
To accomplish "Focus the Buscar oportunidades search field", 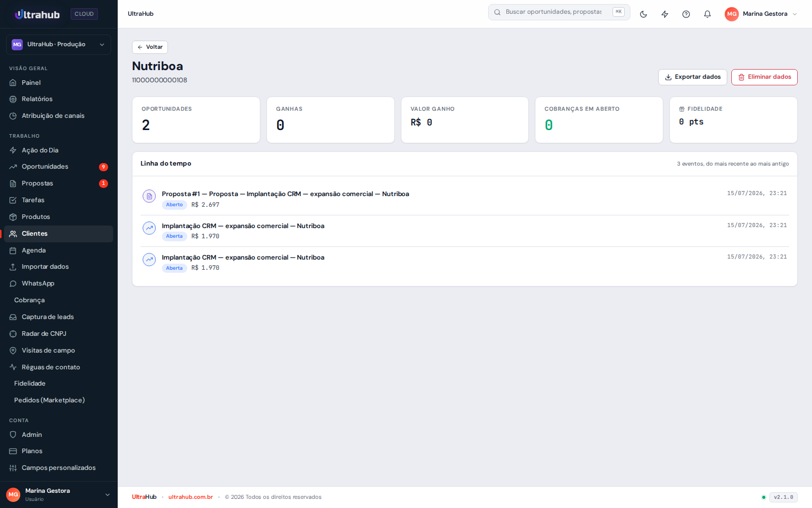I will (559, 12).
